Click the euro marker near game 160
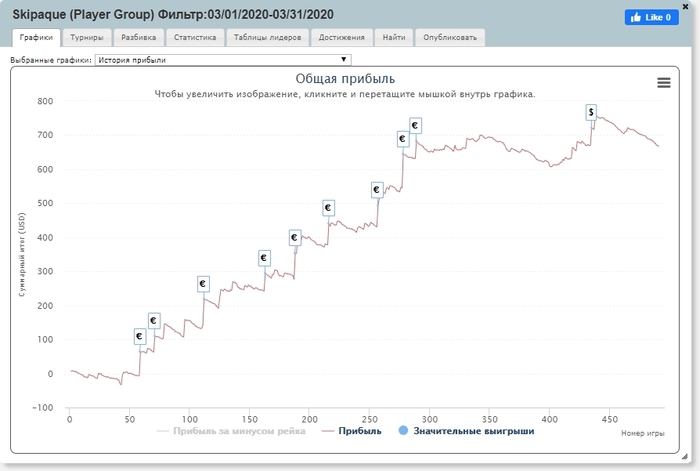Screen dimensions: 700x471 click(x=264, y=258)
